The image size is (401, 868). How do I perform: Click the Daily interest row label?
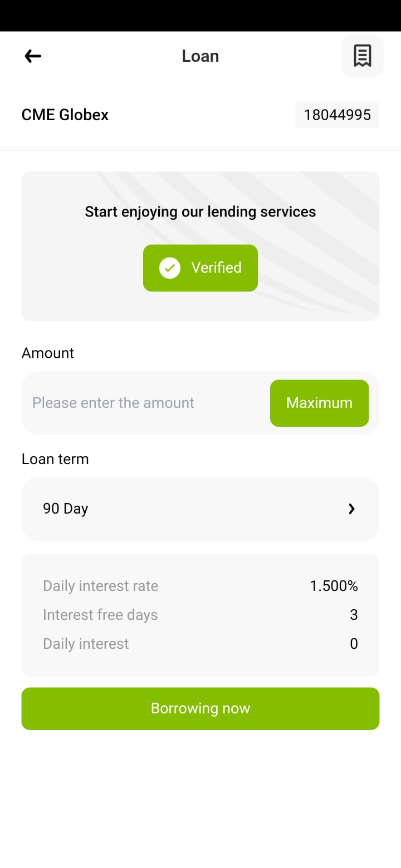tap(86, 644)
